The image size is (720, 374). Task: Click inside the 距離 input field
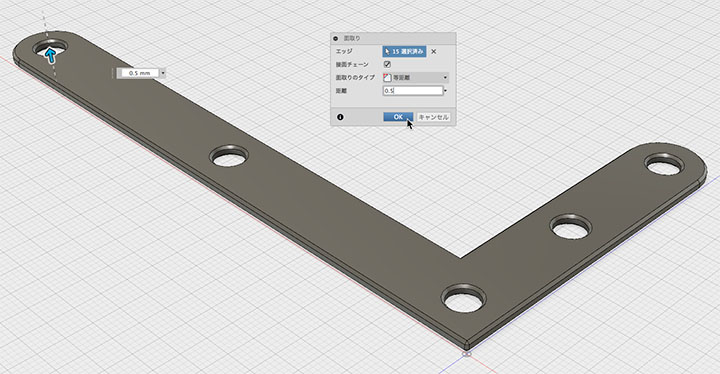click(x=413, y=91)
